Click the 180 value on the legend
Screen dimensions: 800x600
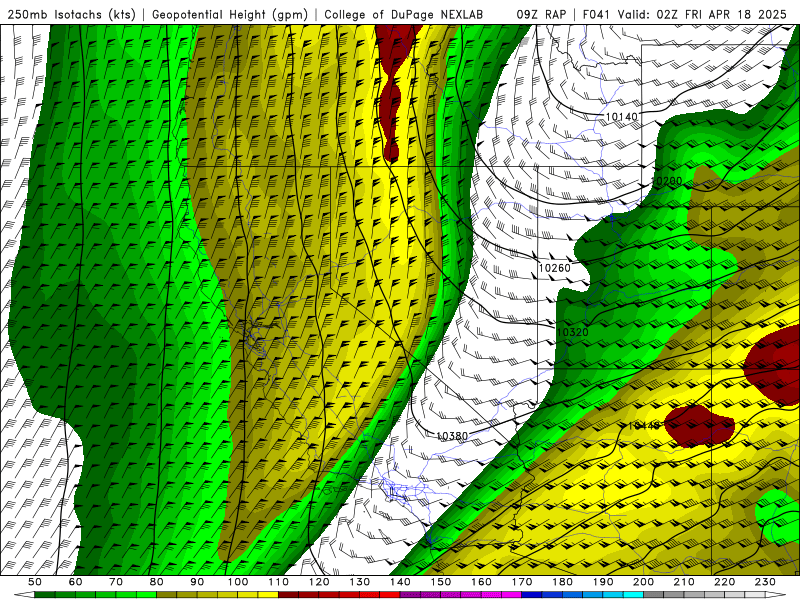pyautogui.click(x=562, y=582)
